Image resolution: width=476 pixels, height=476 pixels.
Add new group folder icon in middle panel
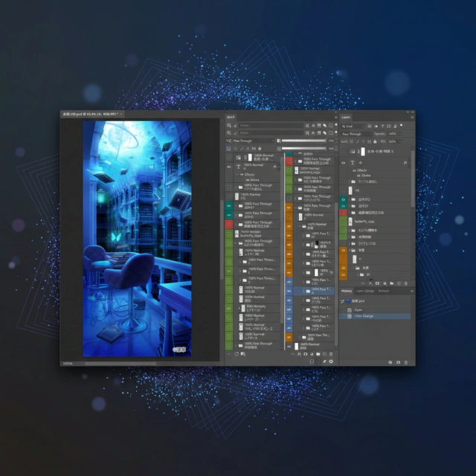pyautogui.click(x=318, y=354)
